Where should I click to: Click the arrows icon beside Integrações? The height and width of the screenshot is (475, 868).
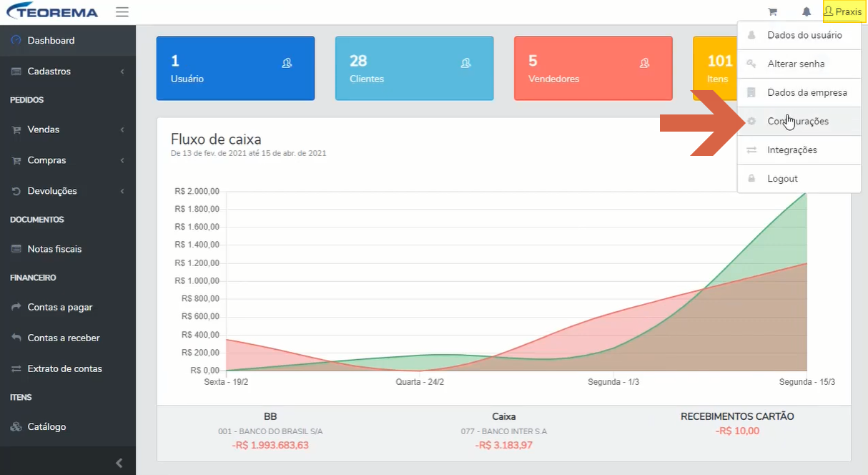tap(751, 150)
